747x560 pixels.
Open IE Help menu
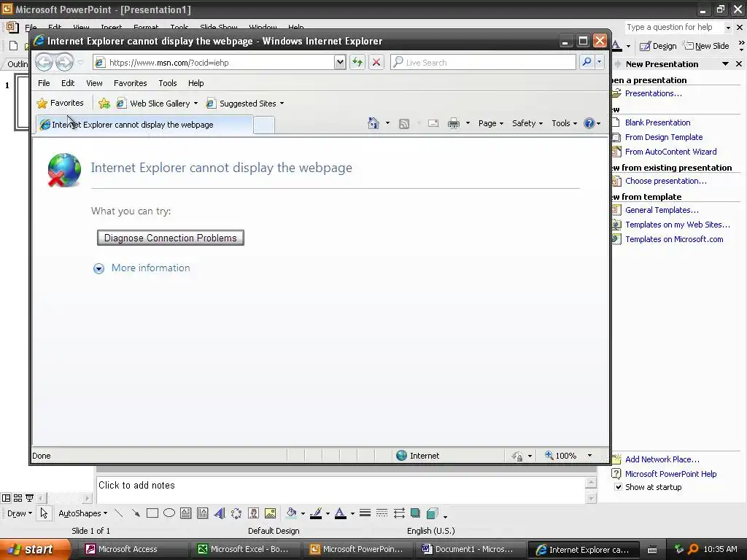coord(196,83)
